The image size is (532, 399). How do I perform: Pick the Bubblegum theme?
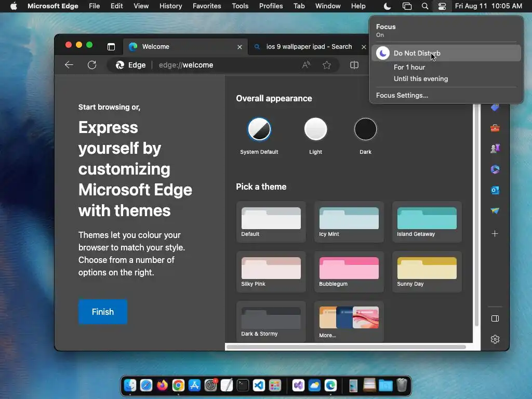(349, 272)
